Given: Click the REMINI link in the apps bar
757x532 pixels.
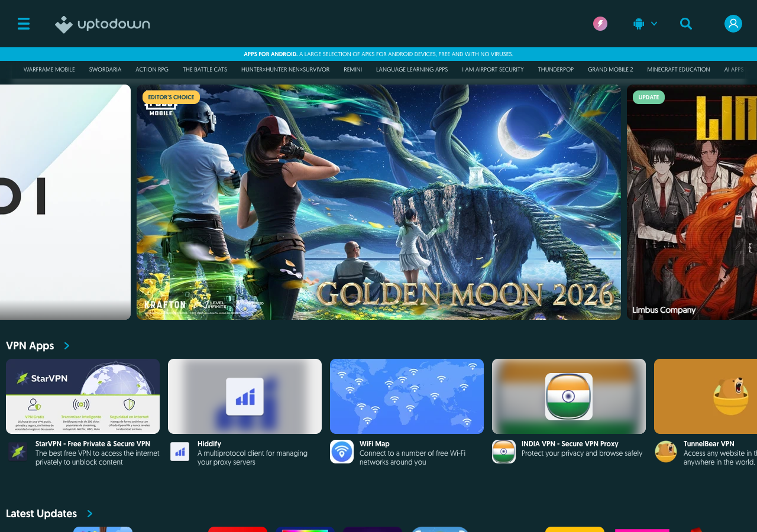Looking at the screenshot, I should pos(352,69).
